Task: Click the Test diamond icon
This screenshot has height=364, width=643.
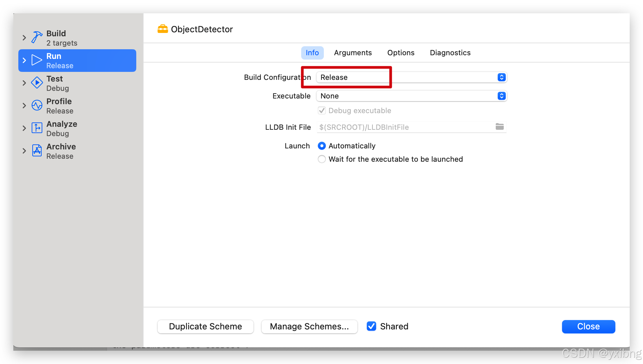Action: pos(37,83)
